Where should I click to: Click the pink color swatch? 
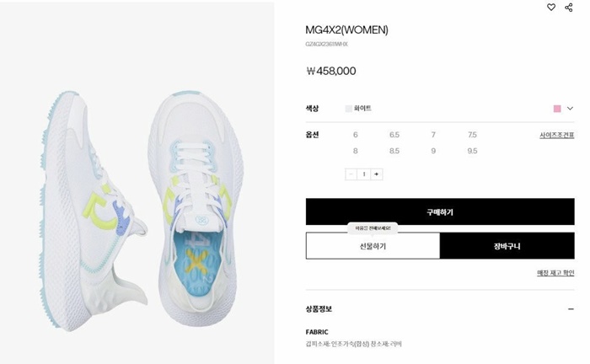557,109
